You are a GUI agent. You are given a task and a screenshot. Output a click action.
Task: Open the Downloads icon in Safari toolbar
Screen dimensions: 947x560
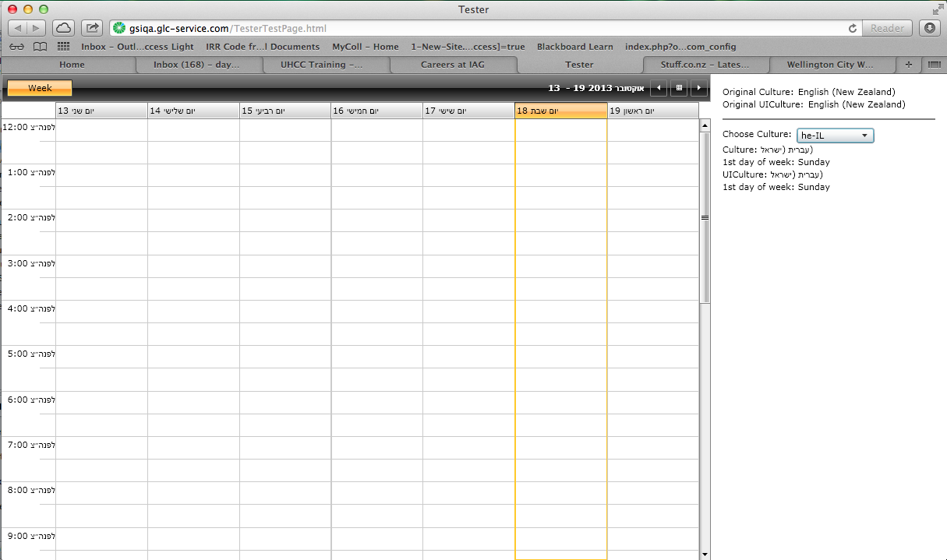[x=930, y=28]
